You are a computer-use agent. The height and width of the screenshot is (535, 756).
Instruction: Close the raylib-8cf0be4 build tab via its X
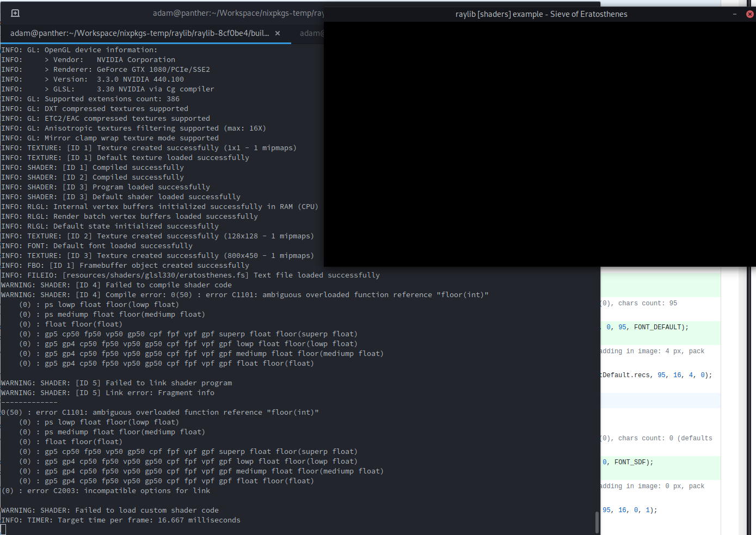coord(278,33)
